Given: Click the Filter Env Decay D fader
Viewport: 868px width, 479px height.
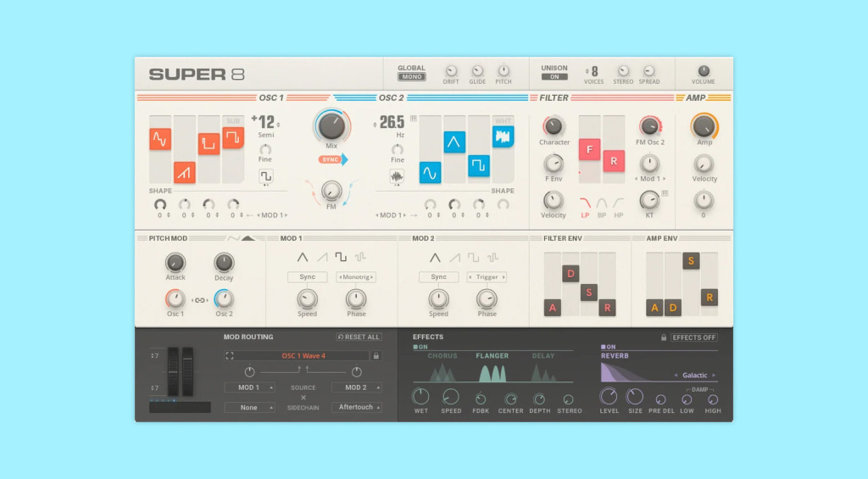Looking at the screenshot, I should pyautogui.click(x=570, y=274).
